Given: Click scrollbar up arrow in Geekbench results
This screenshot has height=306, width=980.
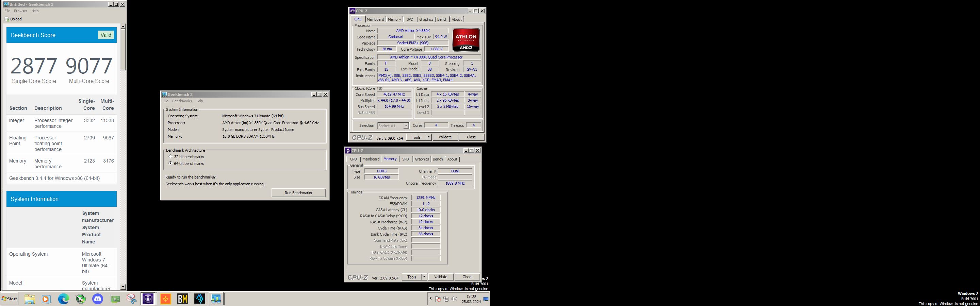Looking at the screenshot, I should coord(123,26).
